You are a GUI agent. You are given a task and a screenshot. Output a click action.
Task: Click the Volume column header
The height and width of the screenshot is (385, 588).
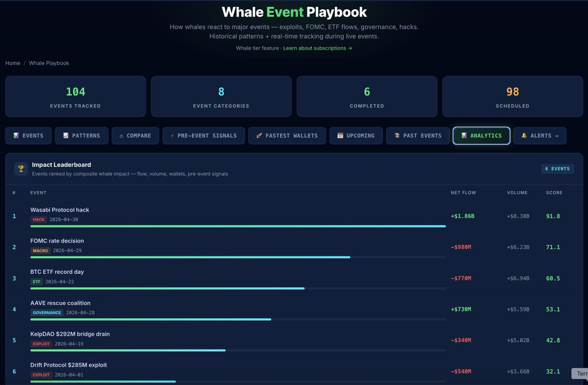point(517,192)
